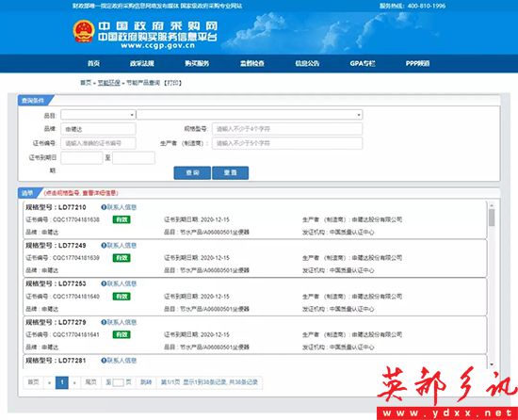Click 联系人信息 link for LD77210

(x=121, y=207)
